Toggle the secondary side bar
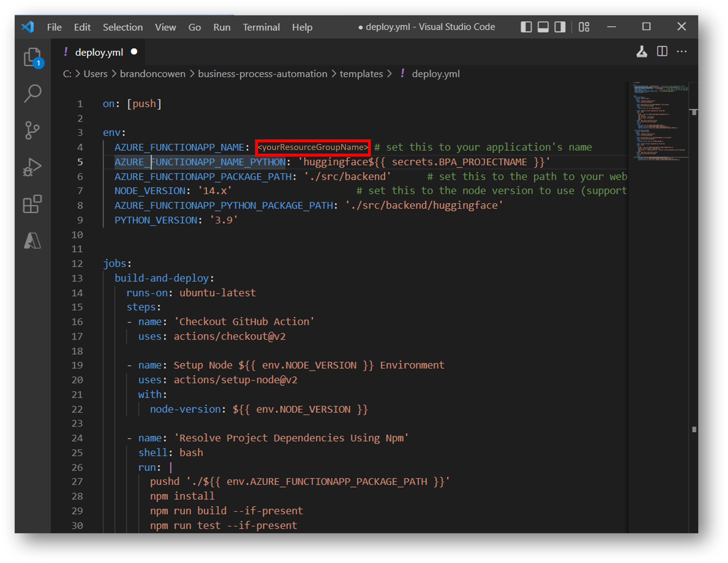 [560, 27]
